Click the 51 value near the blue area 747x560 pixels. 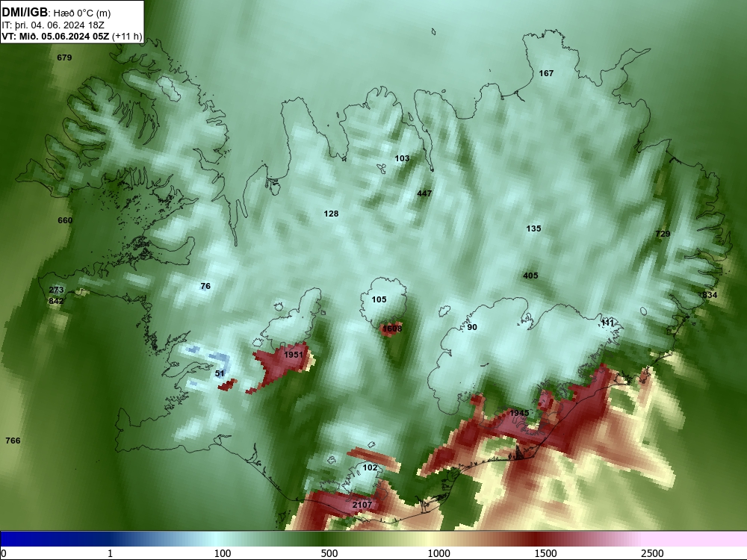pyautogui.click(x=220, y=373)
